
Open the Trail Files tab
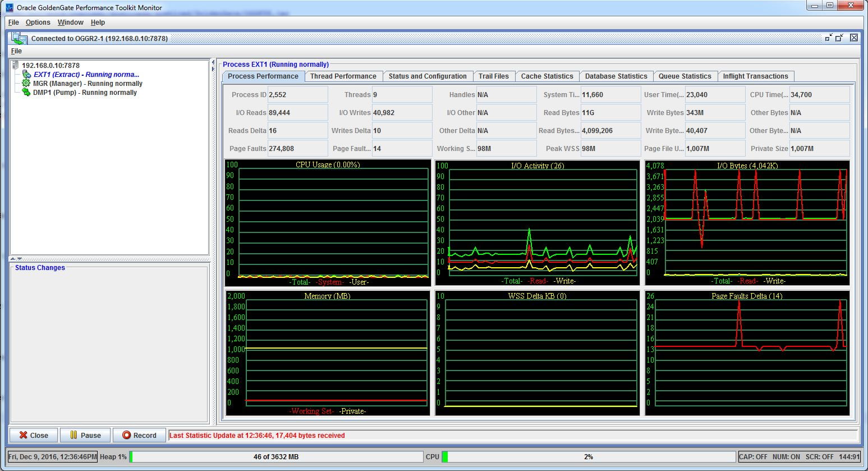tap(494, 76)
